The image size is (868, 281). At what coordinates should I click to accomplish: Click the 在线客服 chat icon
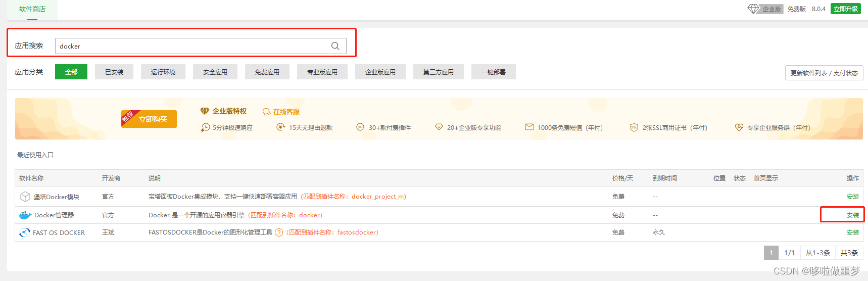click(267, 112)
